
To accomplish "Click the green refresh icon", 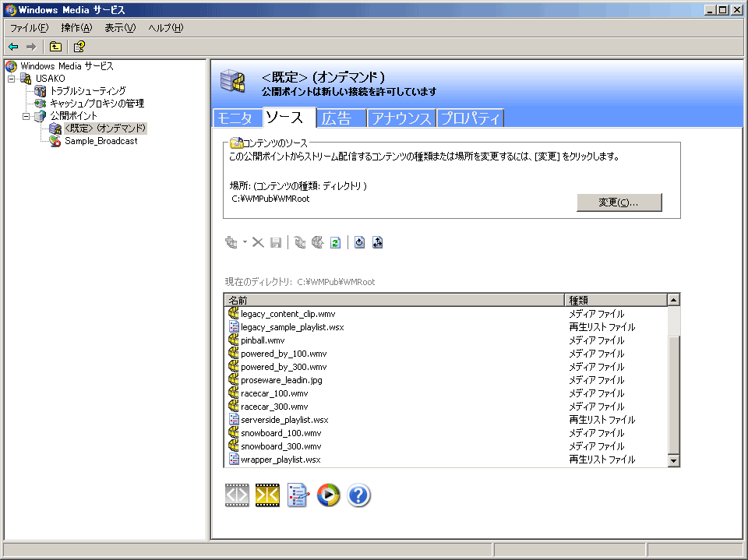I will click(335, 242).
